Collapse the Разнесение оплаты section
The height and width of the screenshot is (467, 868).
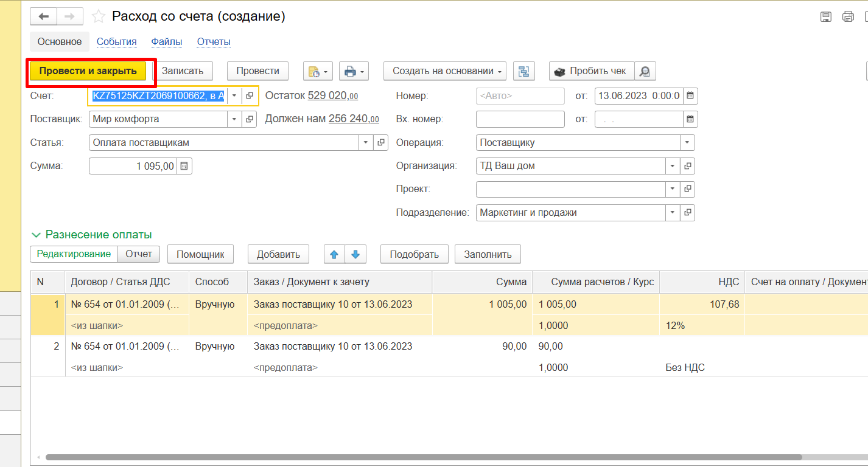(x=37, y=235)
